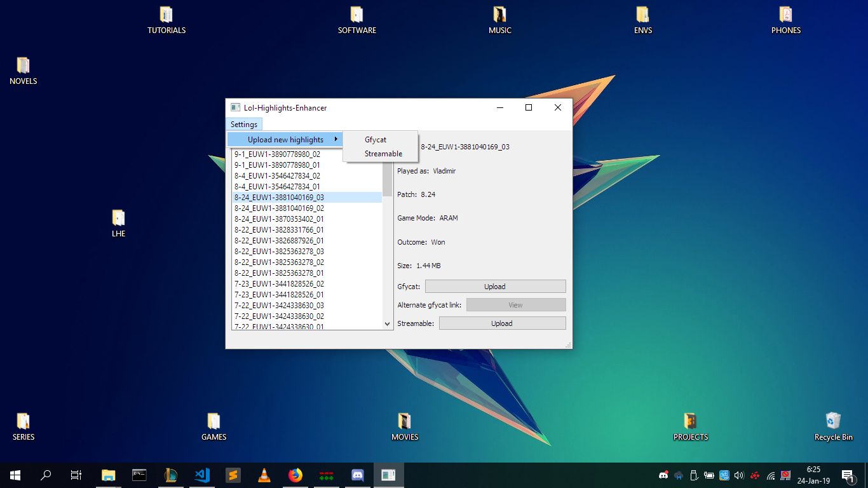The height and width of the screenshot is (488, 868).
Task: Expand the Upload new highlights submenu
Action: pyautogui.click(x=285, y=140)
